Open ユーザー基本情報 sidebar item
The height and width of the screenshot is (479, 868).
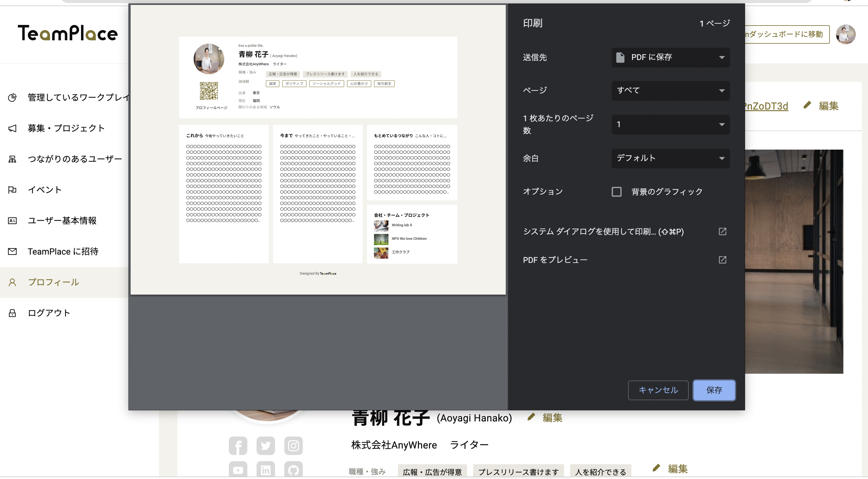pyautogui.click(x=62, y=220)
